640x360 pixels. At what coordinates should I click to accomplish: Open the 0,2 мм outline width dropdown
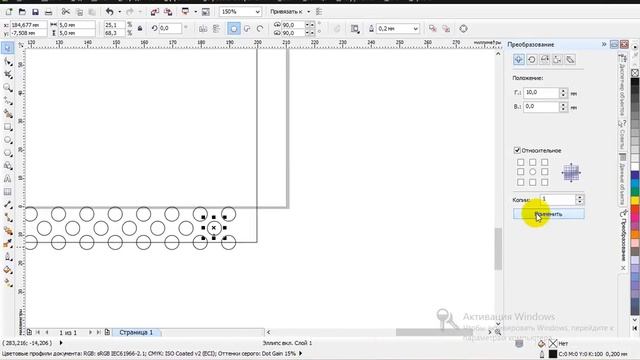coord(416,29)
